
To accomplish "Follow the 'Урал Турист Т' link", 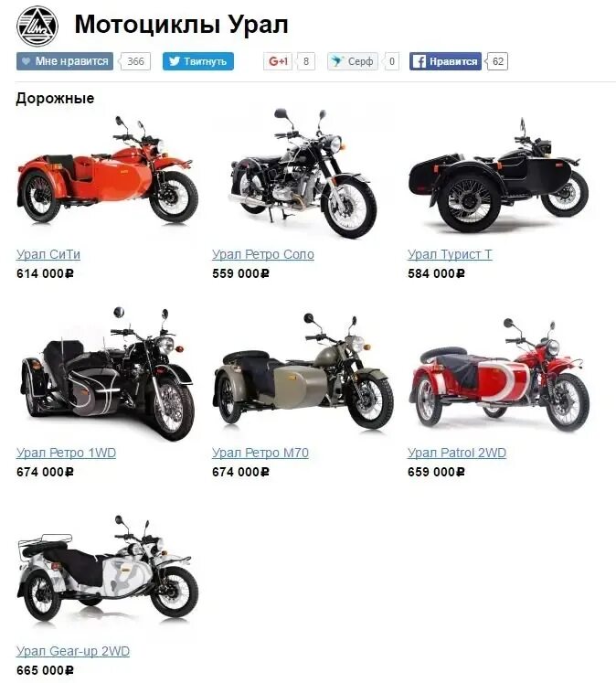I will (x=450, y=254).
